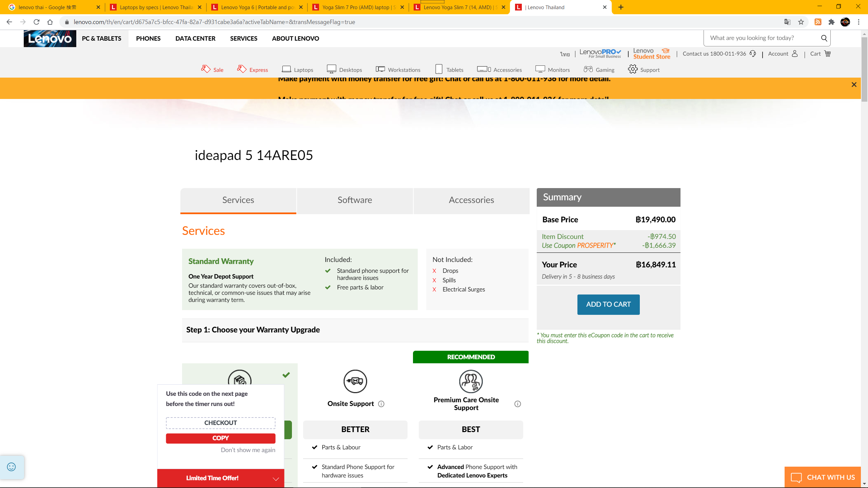Click info icon beside Onsite Support
This screenshot has width=868, height=488.
381,404
